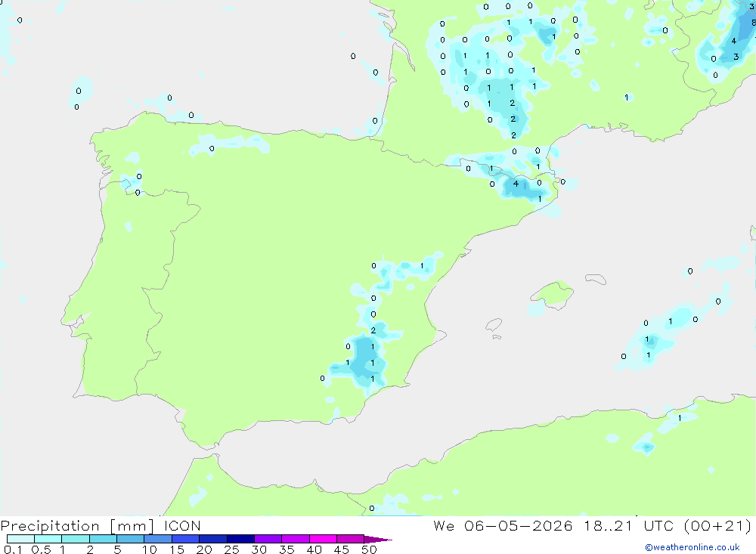756x554 pixels.
Task: Click the (00+21) forecast offset text
Action: [718, 525]
